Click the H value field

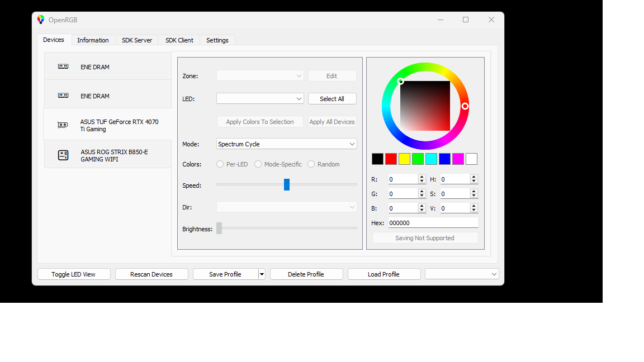(455, 179)
